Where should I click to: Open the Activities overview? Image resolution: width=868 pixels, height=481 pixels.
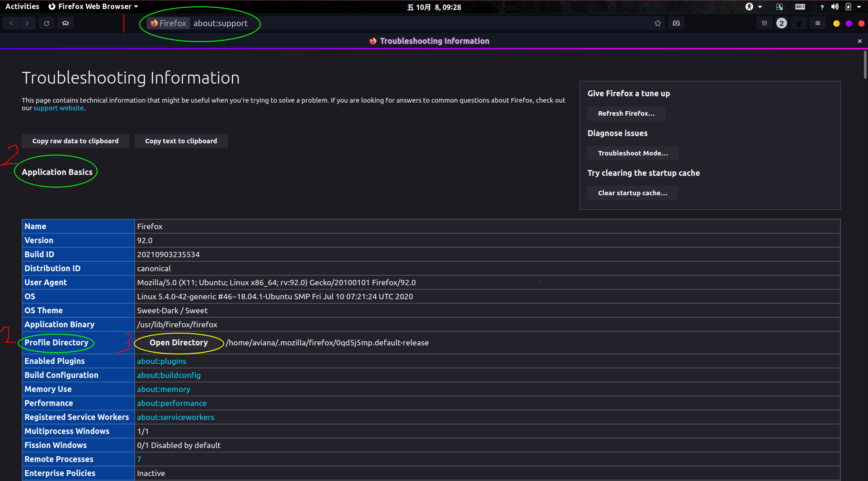tap(22, 7)
